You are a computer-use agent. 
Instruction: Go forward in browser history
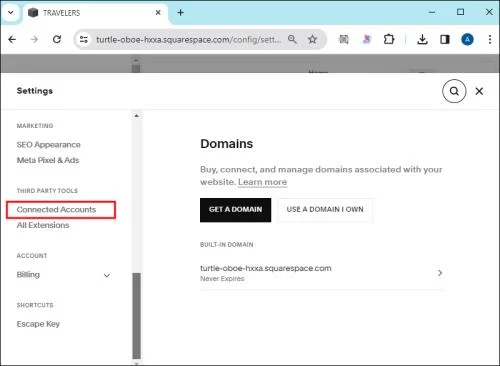[x=34, y=39]
